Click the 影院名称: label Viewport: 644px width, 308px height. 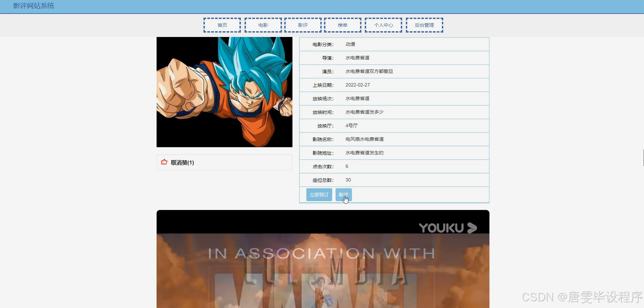pyautogui.click(x=323, y=139)
